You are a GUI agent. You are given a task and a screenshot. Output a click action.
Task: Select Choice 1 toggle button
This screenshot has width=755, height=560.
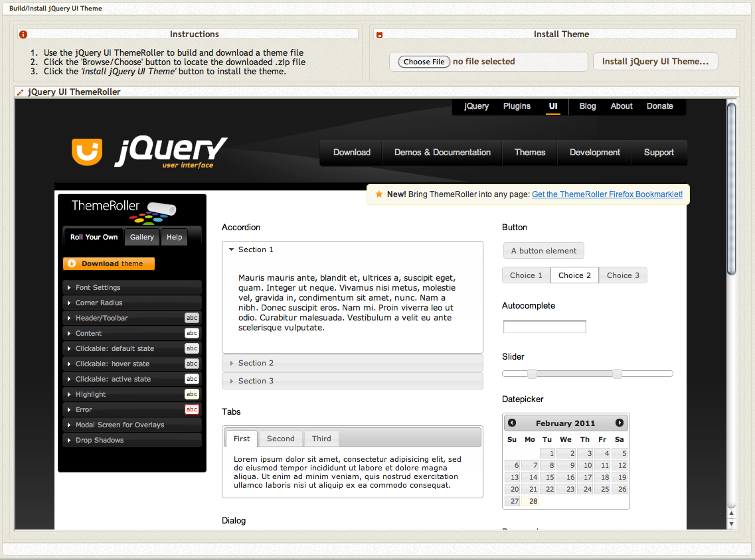point(526,275)
